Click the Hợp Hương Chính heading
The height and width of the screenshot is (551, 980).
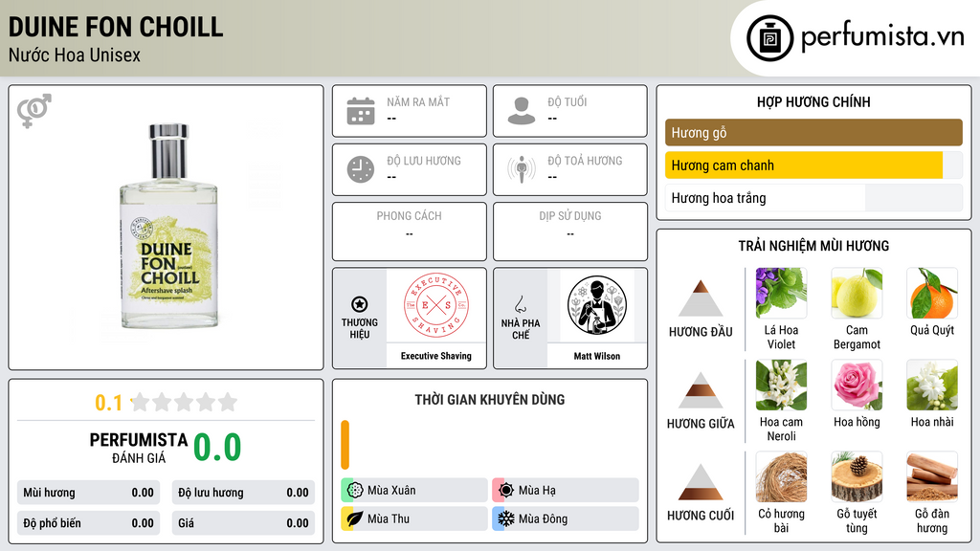tap(813, 101)
